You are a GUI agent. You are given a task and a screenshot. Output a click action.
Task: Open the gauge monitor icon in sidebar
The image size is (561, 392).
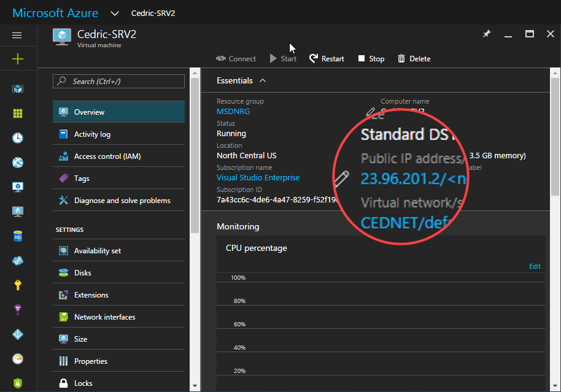(x=18, y=358)
